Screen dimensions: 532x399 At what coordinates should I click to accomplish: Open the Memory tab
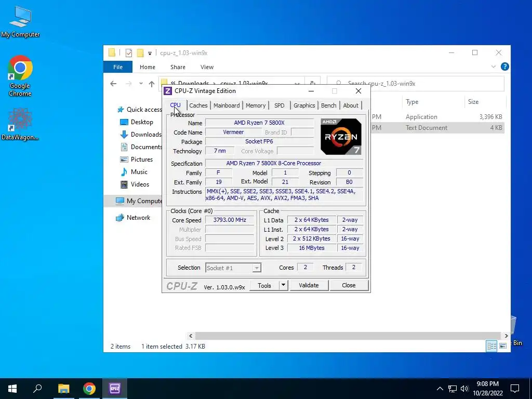click(x=256, y=105)
